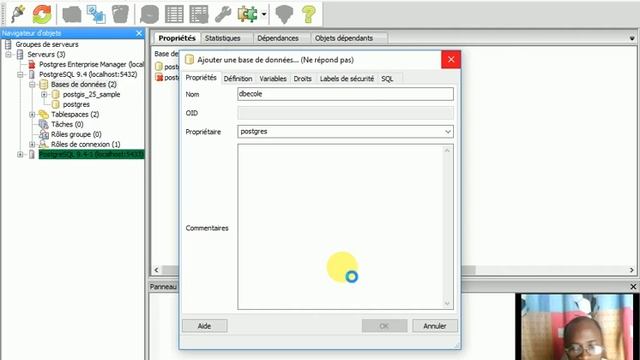
Task: Switch to the Statistiques tab
Action: [222, 38]
